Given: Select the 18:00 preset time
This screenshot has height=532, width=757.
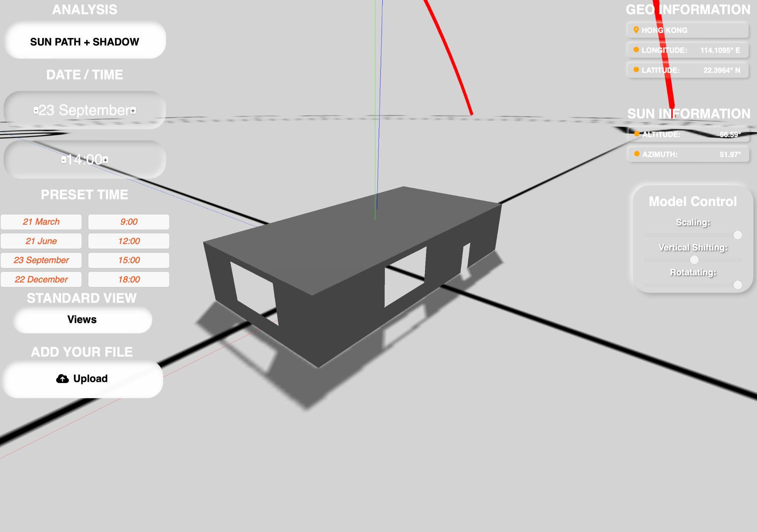Looking at the screenshot, I should tap(128, 279).
